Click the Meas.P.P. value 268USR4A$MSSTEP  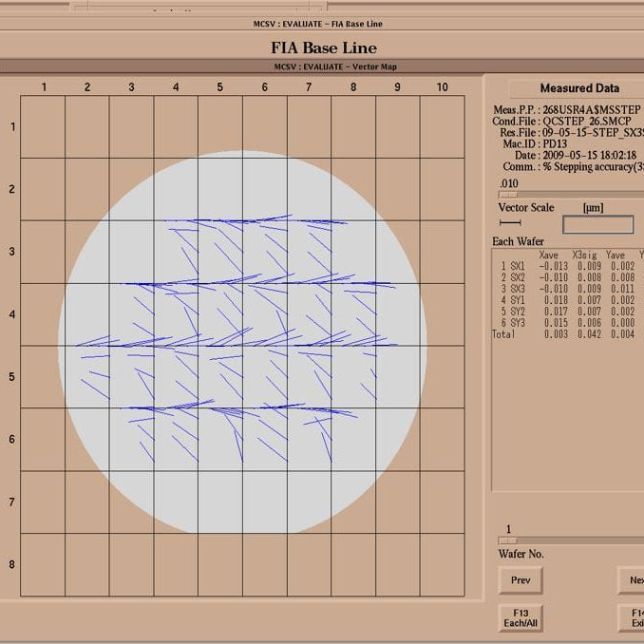(x=592, y=110)
